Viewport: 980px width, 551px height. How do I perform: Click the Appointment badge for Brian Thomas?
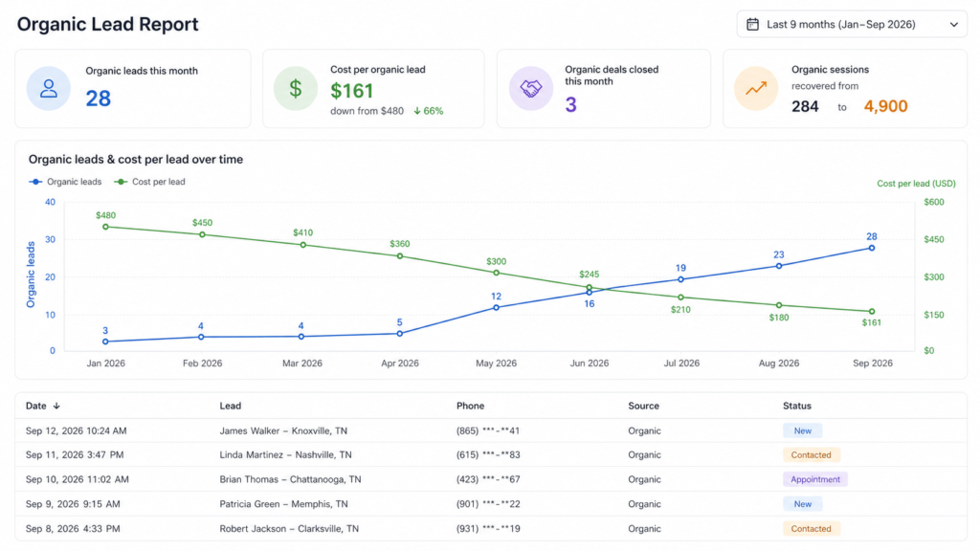(815, 479)
